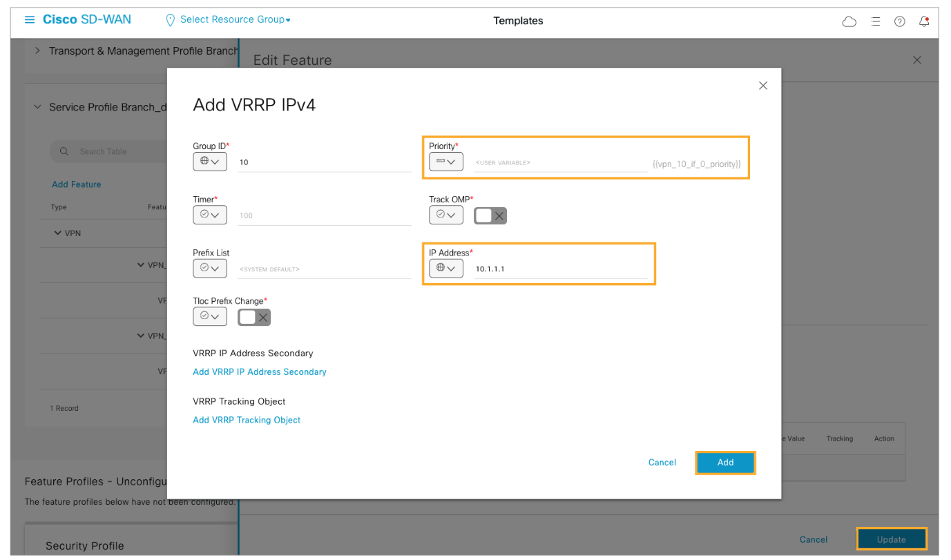Image resolution: width=951 pixels, height=560 pixels.
Task: Toggle the Track OMP switch
Action: pos(490,216)
